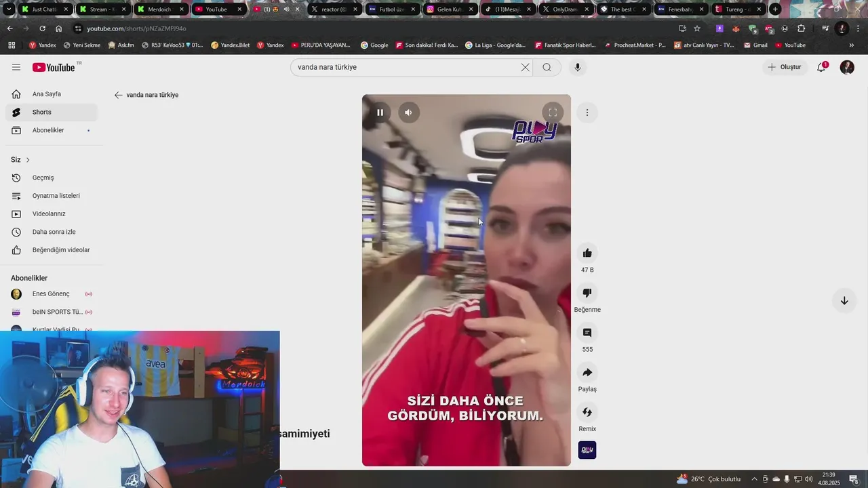Click the Oluştur create button
The width and height of the screenshot is (868, 488).
[785, 67]
